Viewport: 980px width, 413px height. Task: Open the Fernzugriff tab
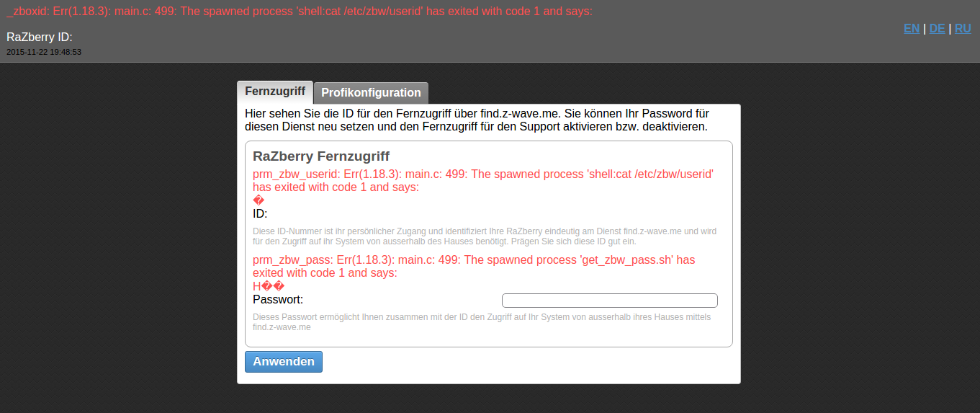(275, 92)
